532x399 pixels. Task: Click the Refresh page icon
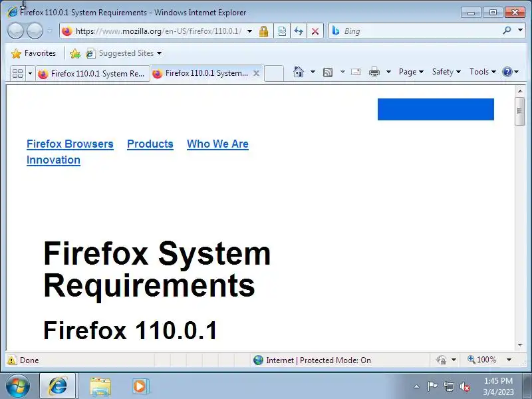(x=299, y=31)
